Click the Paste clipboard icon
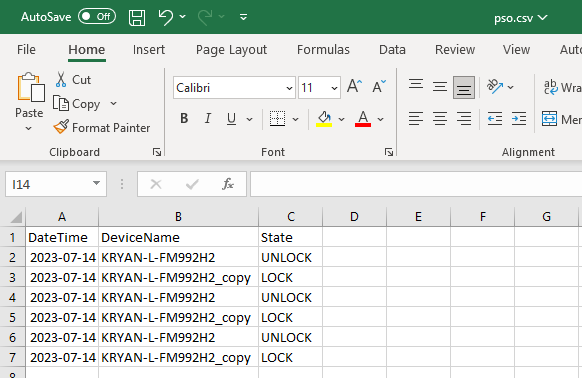 (x=30, y=87)
